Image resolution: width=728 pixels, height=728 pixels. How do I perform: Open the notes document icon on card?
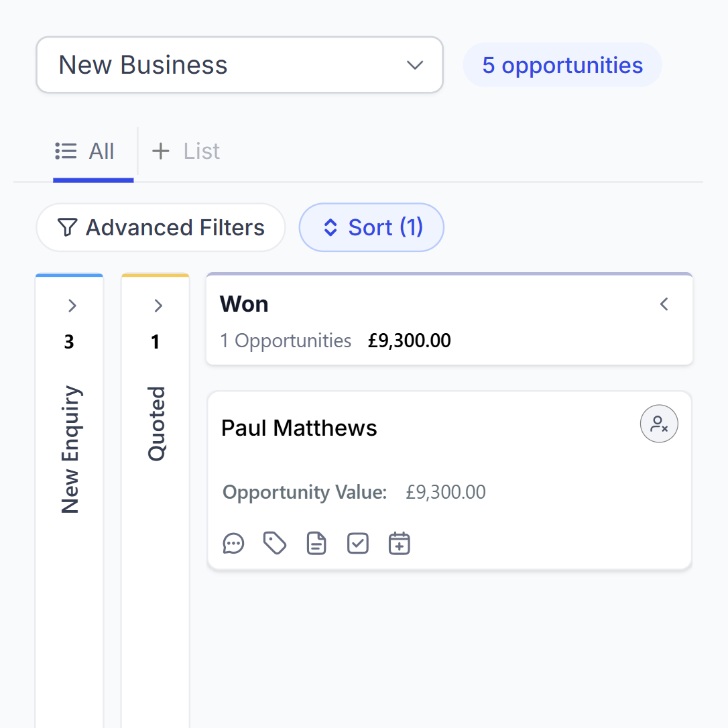[316, 543]
